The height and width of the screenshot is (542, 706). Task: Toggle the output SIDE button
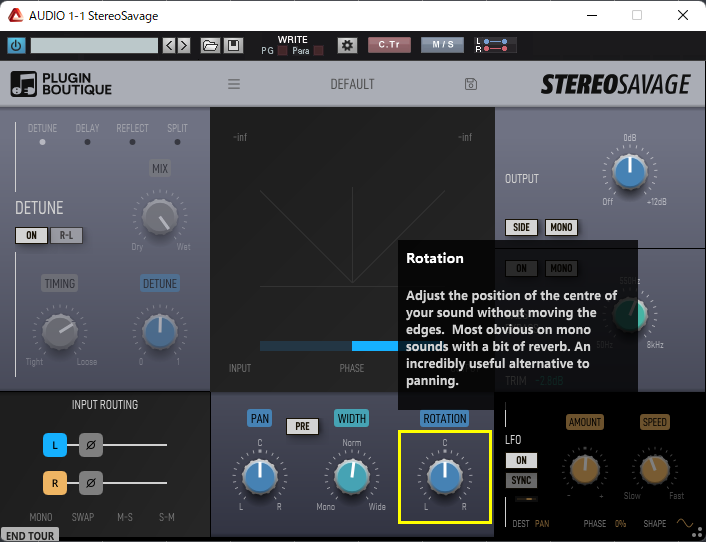point(521,227)
